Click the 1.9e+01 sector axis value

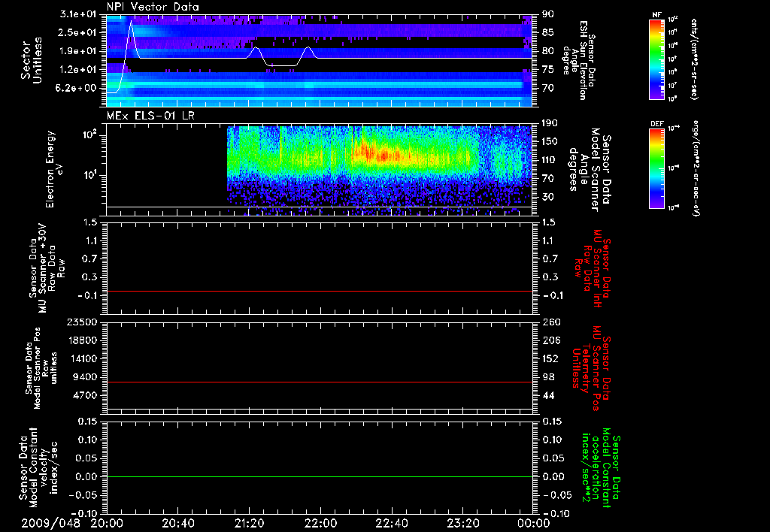pyautogui.click(x=77, y=51)
